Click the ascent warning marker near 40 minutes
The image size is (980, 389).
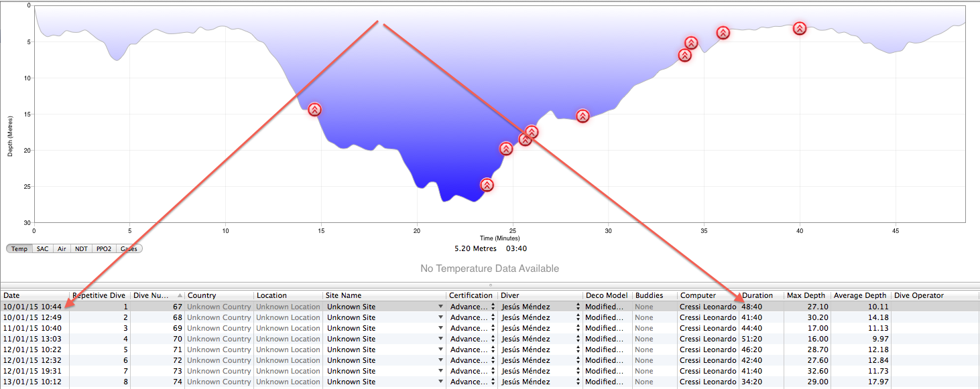coord(799,28)
